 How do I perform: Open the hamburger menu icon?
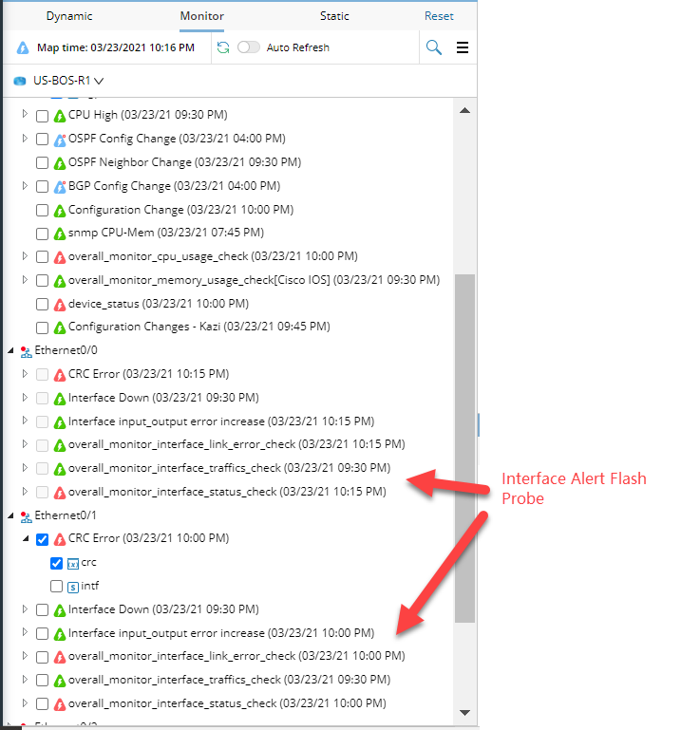[x=463, y=47]
